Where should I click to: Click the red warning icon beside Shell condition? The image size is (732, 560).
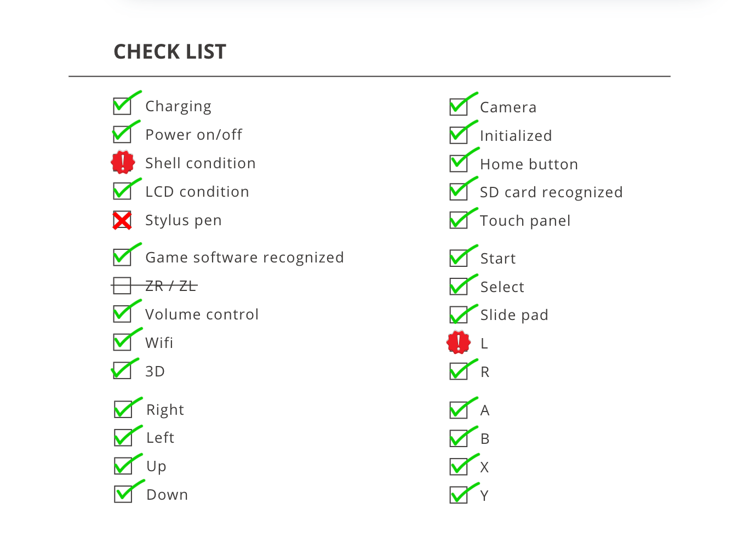click(x=123, y=163)
